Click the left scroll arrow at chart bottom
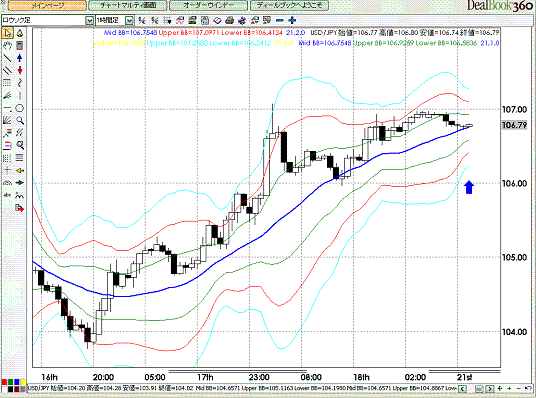This screenshot has width=536, height=398. point(462,389)
